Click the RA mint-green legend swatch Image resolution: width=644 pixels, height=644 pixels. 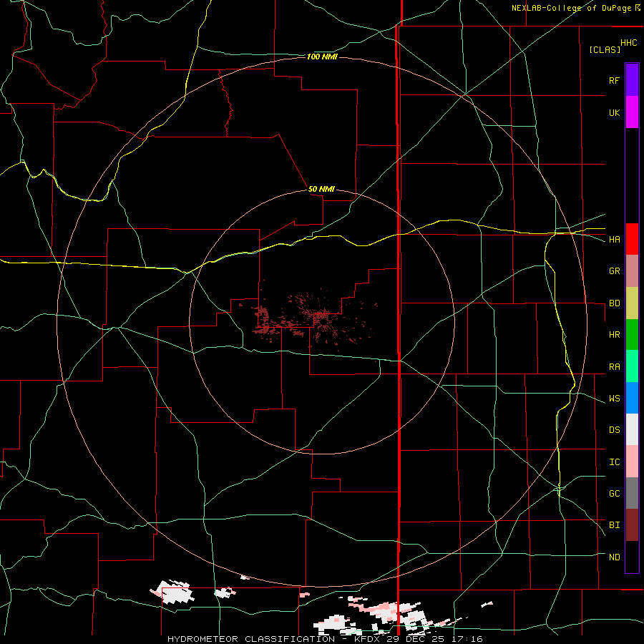(x=632, y=366)
